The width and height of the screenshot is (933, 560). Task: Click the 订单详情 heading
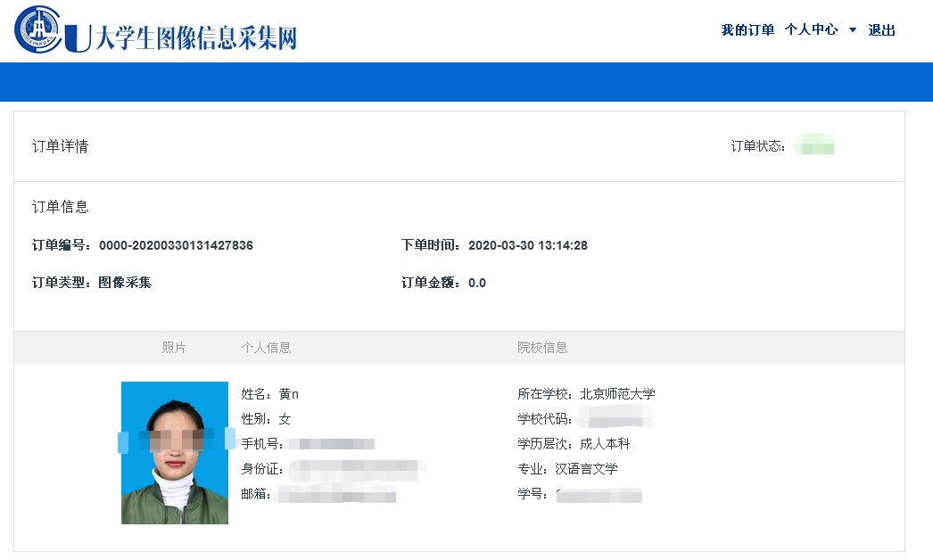click(60, 147)
